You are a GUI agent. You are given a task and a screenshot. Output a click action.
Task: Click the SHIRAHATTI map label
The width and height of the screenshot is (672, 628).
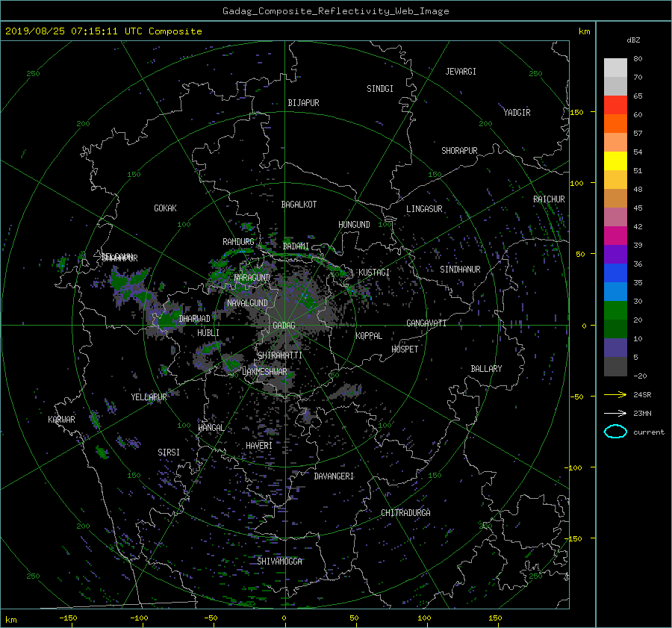coord(280,355)
